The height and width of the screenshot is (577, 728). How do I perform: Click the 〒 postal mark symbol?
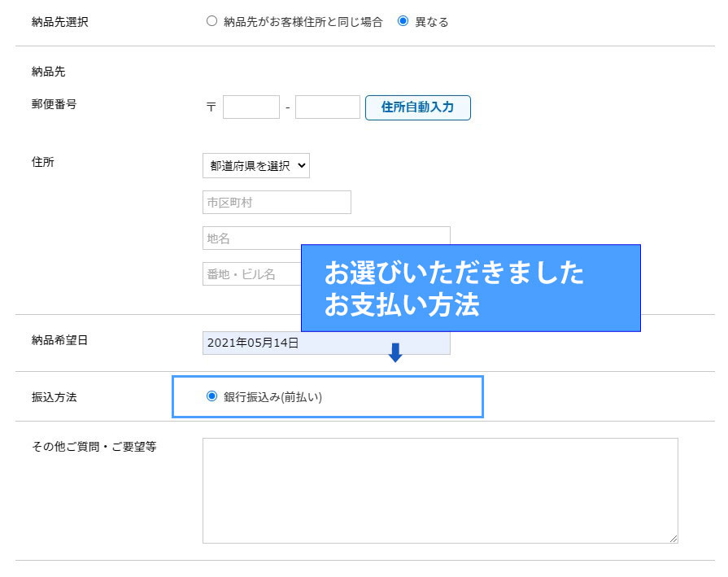[211, 107]
